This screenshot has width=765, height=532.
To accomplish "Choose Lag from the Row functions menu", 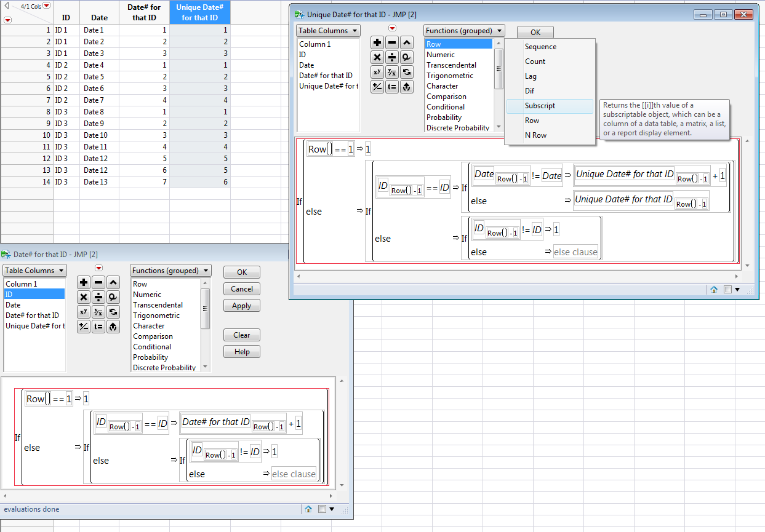I will 531,76.
